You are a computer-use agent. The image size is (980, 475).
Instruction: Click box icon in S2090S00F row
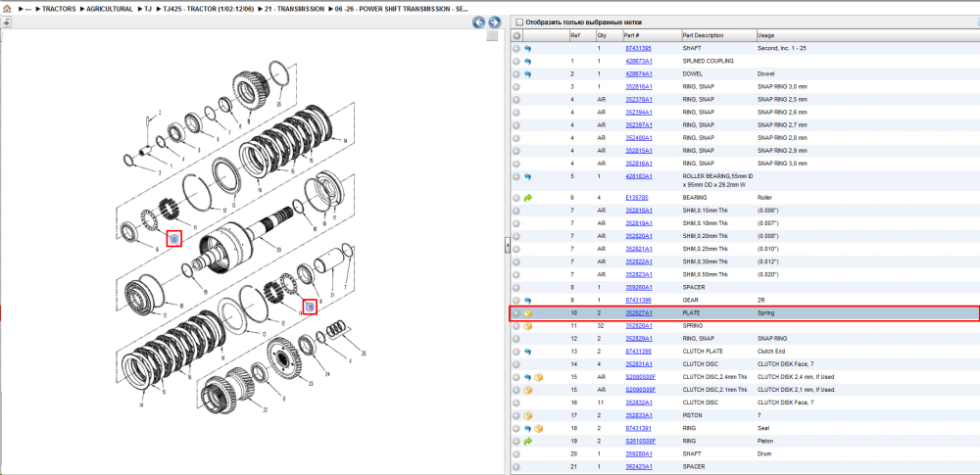527,390
